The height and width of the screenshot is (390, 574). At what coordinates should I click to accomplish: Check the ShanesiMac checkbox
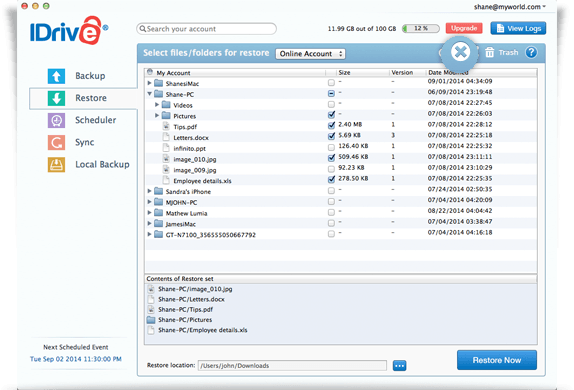click(331, 83)
